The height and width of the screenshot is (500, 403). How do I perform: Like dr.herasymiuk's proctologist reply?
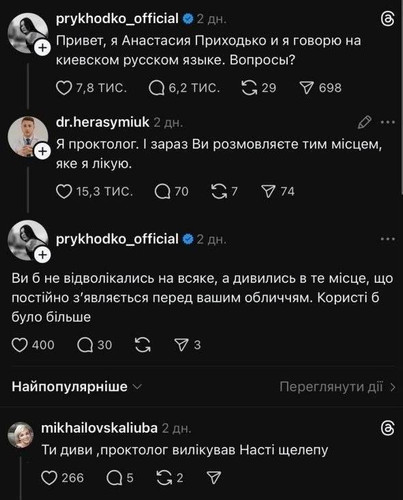[x=64, y=192]
